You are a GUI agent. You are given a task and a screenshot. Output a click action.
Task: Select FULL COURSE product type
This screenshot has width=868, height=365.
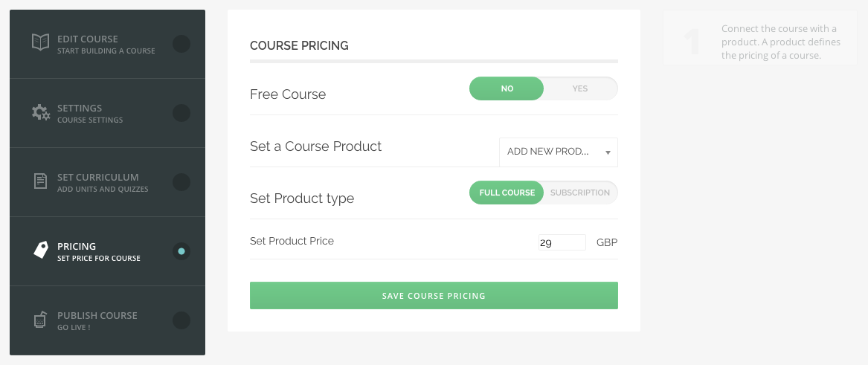(x=507, y=193)
